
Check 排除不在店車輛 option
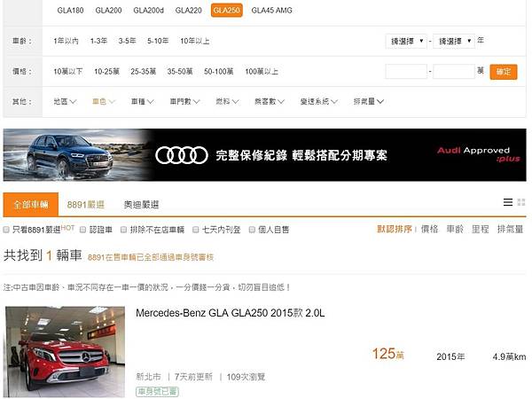124,230
